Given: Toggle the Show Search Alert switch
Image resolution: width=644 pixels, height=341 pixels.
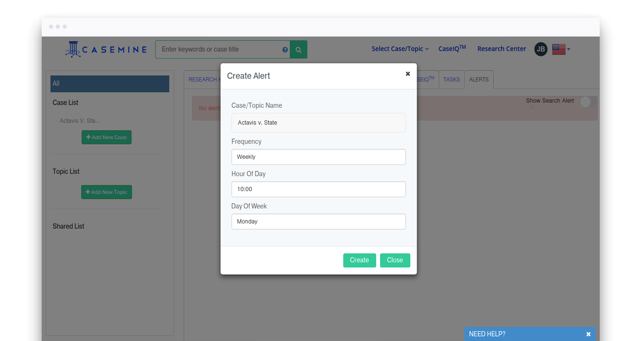Looking at the screenshot, I should point(588,102).
